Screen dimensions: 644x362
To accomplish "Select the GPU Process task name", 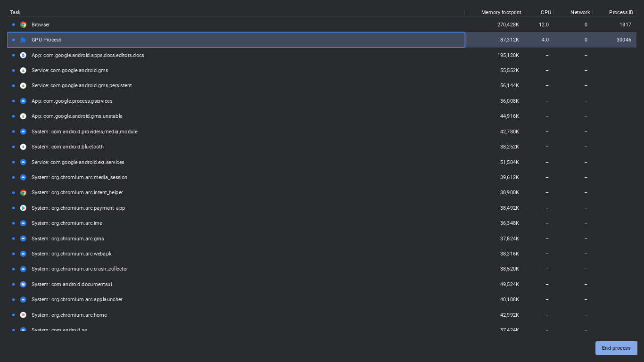I will click(x=47, y=40).
